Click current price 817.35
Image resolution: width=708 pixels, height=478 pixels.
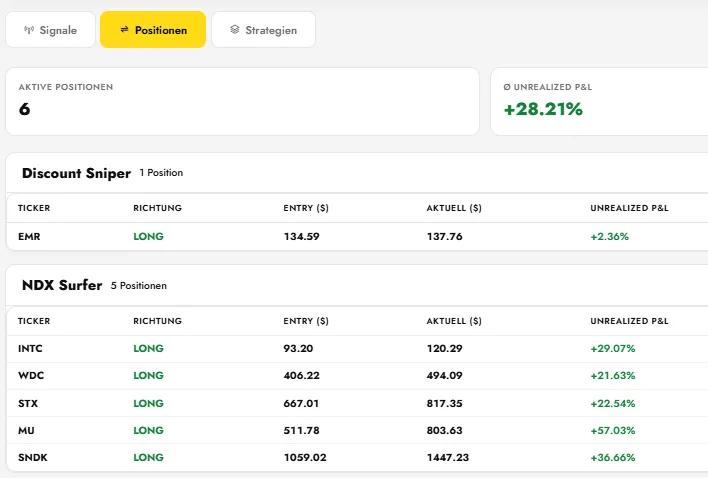(445, 404)
